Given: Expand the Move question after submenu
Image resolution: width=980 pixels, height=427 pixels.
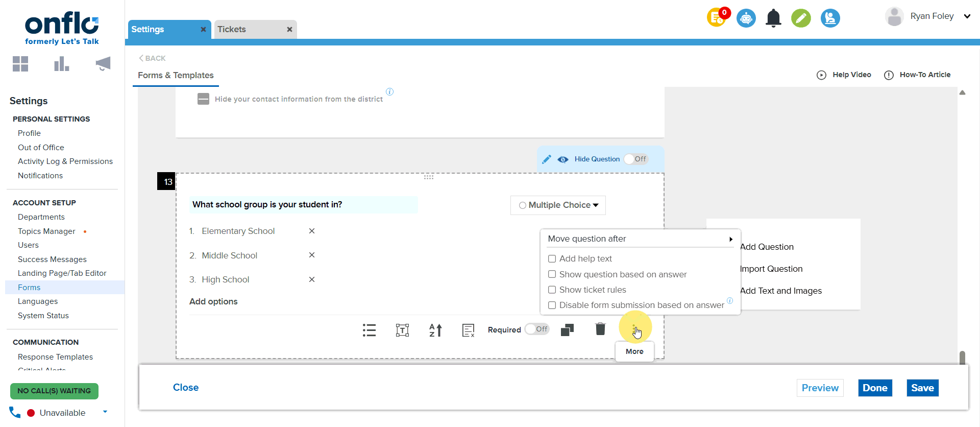Looking at the screenshot, I should [640, 239].
